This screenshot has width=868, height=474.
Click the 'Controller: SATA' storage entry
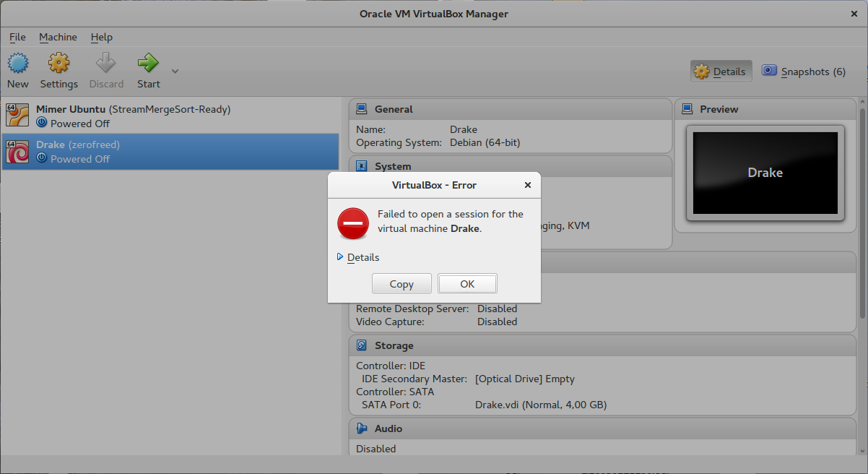click(x=395, y=392)
